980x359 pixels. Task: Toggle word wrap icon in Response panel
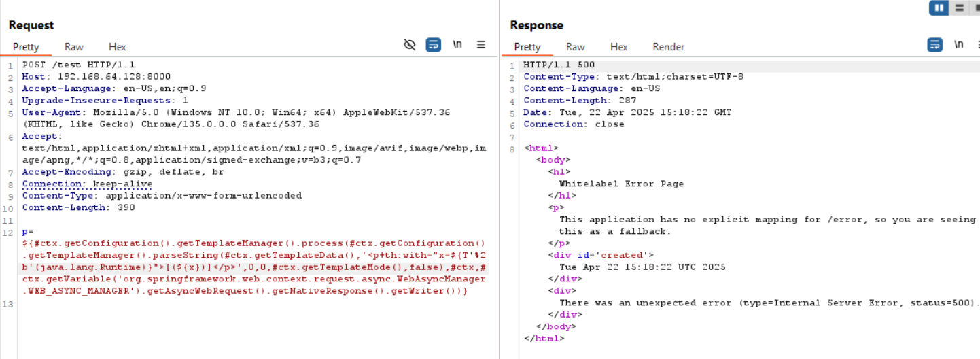[935, 45]
